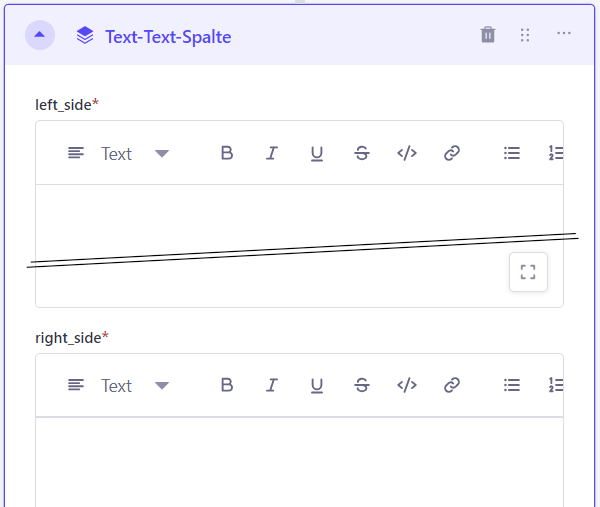Viewport: 600px width, 507px height.
Task: Toggle underline in left_side editor
Action: [x=317, y=154]
